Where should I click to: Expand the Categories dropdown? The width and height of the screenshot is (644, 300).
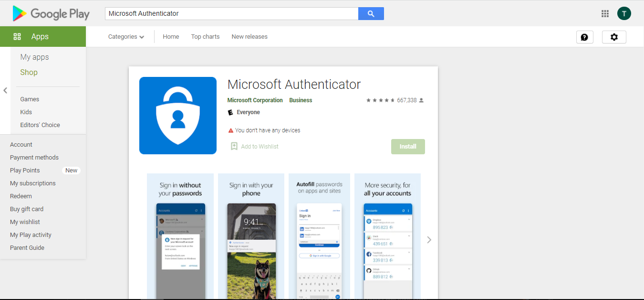point(126,37)
